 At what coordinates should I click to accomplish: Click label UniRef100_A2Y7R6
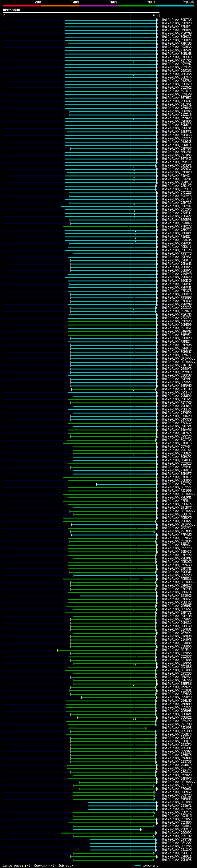(x=177, y=61)
